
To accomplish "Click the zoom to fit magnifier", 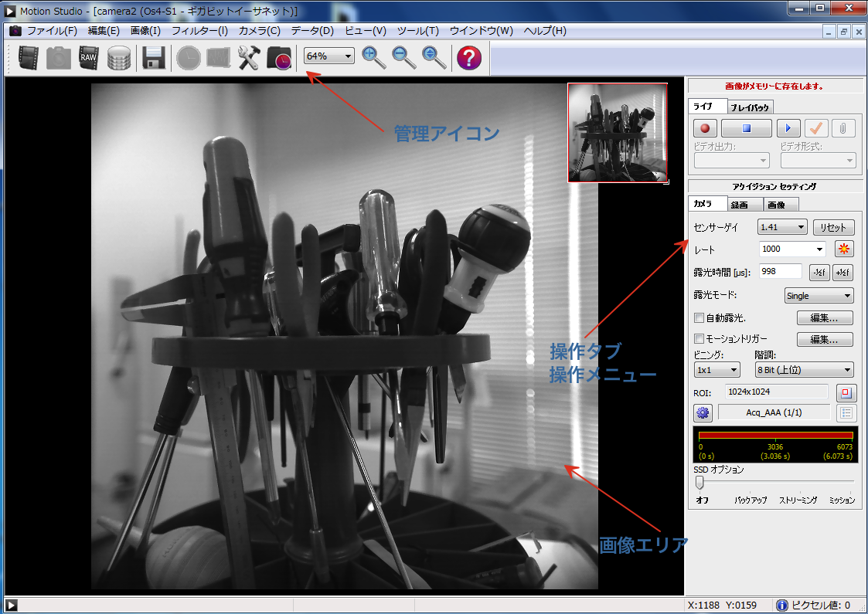I will pyautogui.click(x=434, y=57).
